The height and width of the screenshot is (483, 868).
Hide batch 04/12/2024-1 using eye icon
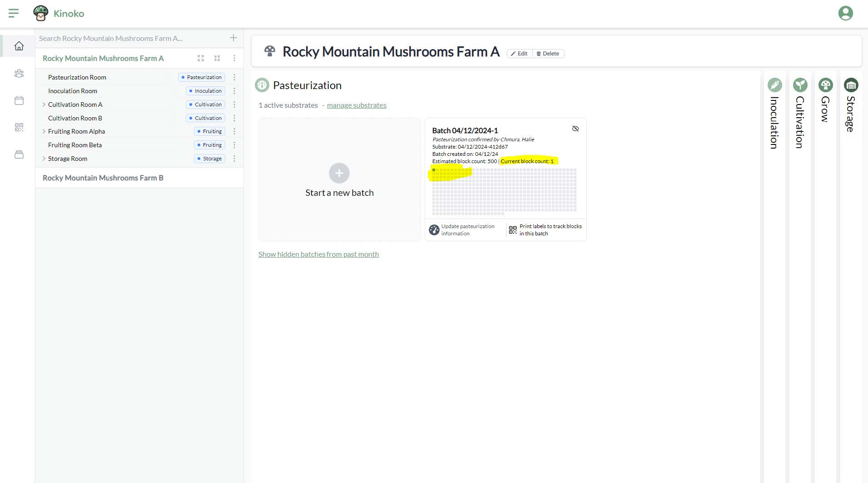[575, 129]
